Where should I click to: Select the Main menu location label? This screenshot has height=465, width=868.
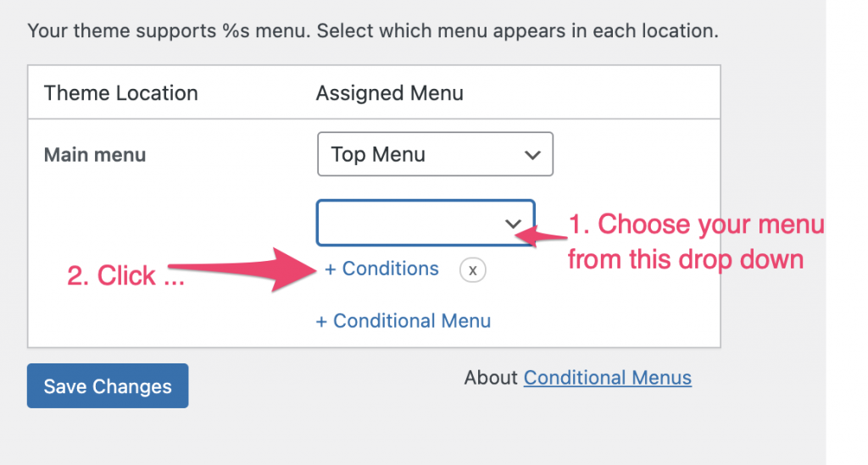[x=95, y=155]
